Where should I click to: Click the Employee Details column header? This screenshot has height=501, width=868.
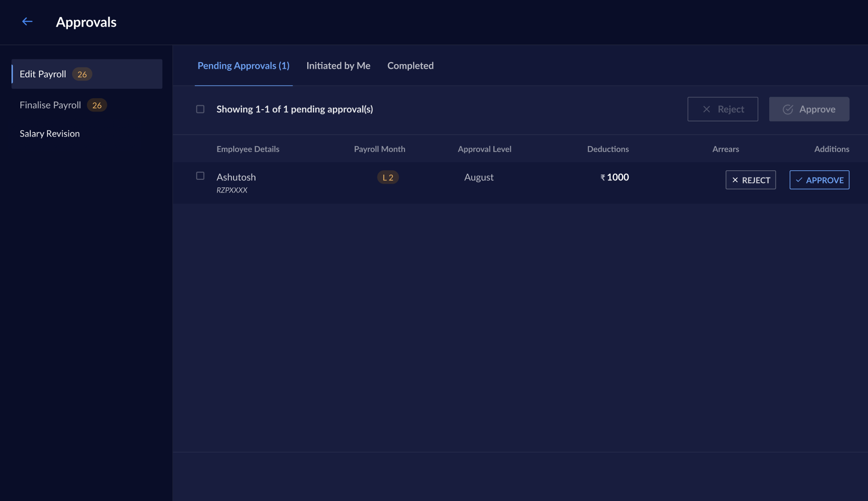pos(248,149)
